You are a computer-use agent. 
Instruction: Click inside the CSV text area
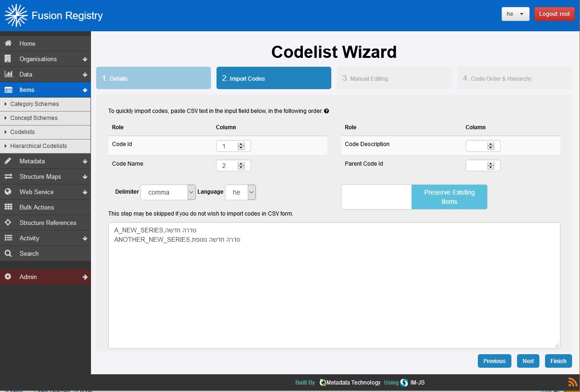(334, 294)
